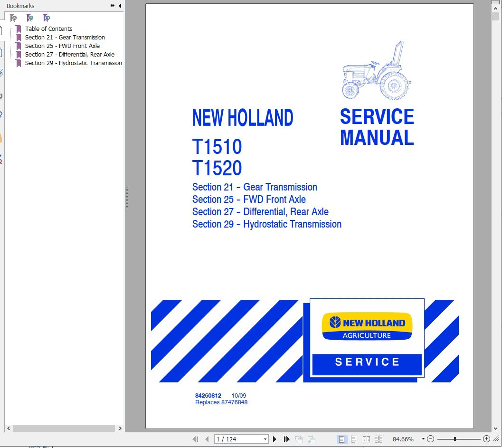Switch to two-page layout view
This screenshot has width=502, height=448.
tap(366, 438)
